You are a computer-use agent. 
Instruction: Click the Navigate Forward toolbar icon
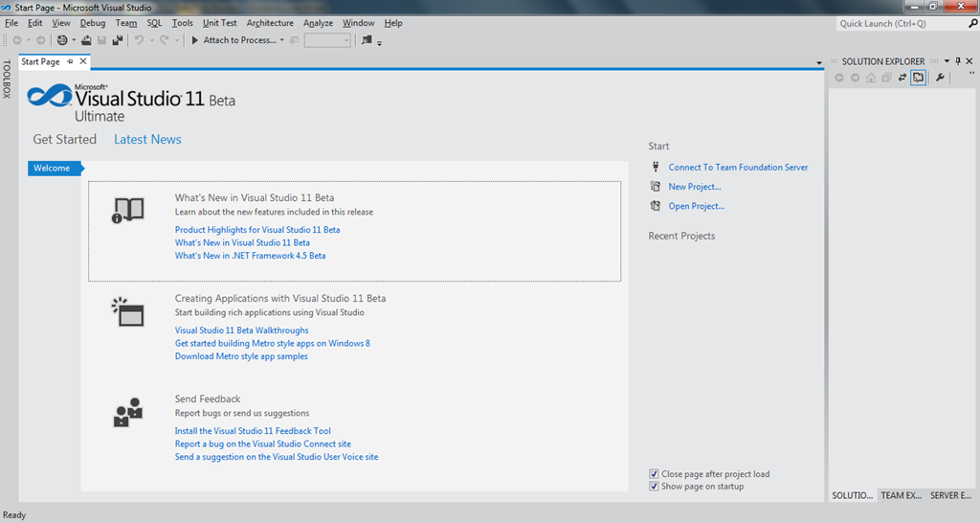40,40
